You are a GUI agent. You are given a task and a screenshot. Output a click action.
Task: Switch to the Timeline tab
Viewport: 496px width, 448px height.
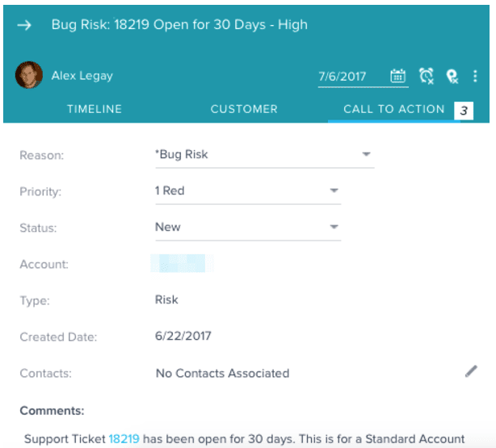95,109
